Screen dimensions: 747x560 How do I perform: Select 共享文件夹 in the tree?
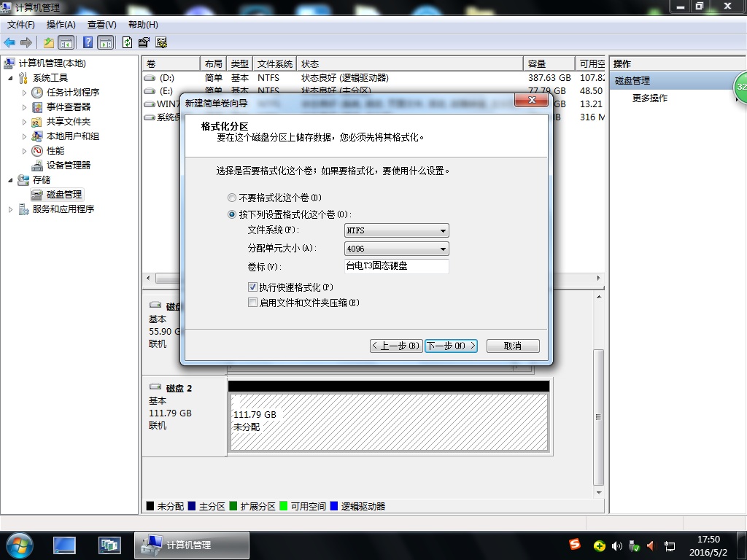tap(69, 122)
